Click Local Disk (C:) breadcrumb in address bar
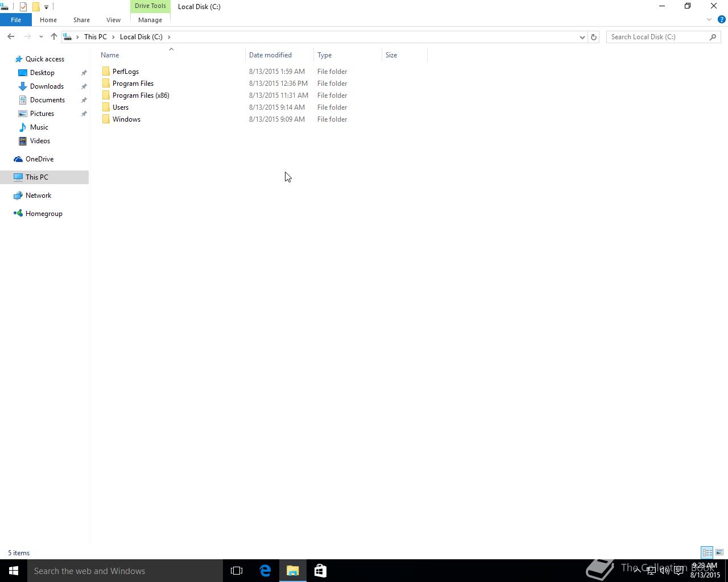The image size is (728, 582). tap(141, 37)
